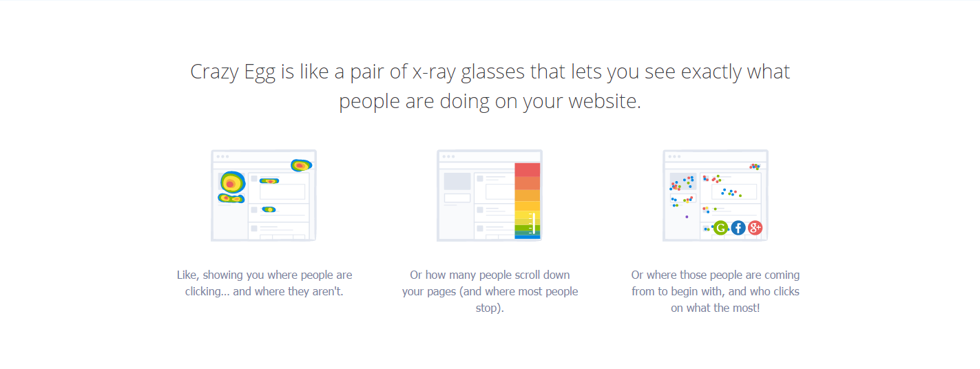
Task: Click the large heatmap blob in click illustration
Action: 233,183
